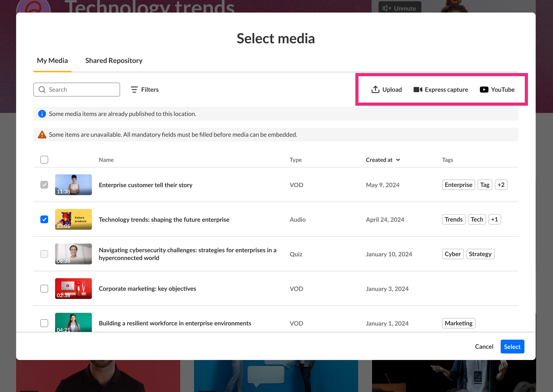Click the blue info icon

point(42,114)
